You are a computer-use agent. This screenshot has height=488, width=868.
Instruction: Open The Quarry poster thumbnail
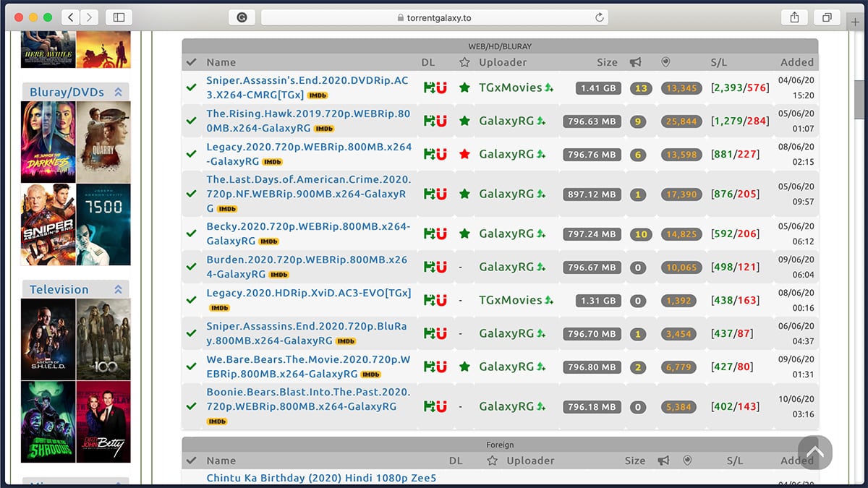[x=103, y=142]
